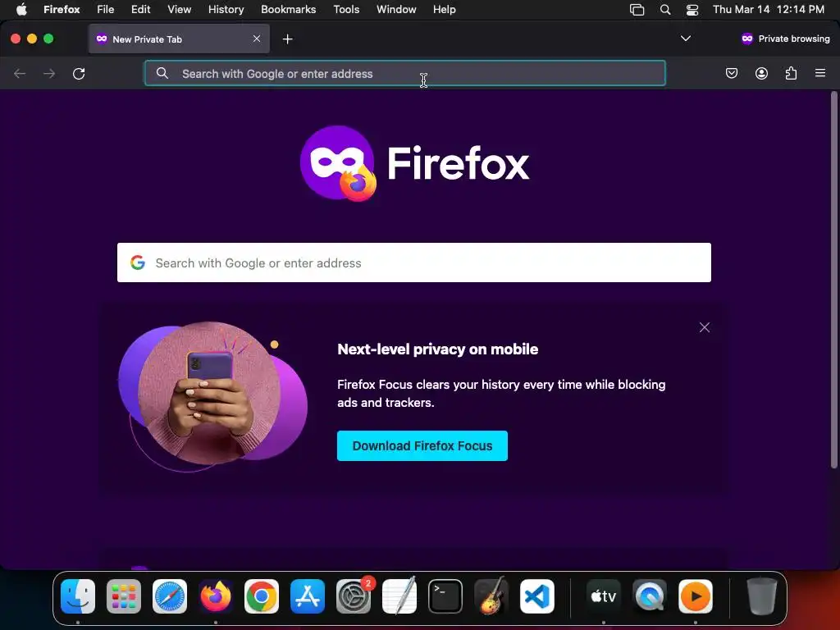Viewport: 840px width, 630px height.
Task: Open the Save to Pocket icon
Action: 731,73
